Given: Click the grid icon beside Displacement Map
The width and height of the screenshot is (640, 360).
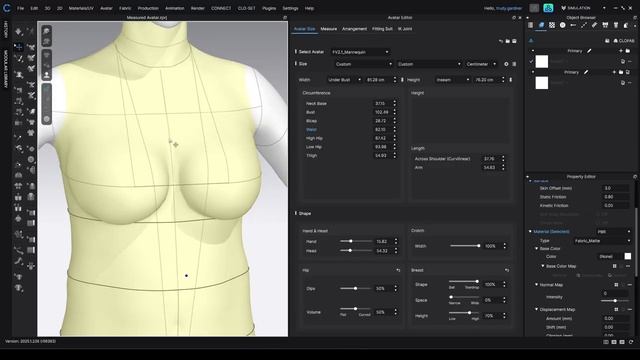Looking at the screenshot, I should (616, 310).
